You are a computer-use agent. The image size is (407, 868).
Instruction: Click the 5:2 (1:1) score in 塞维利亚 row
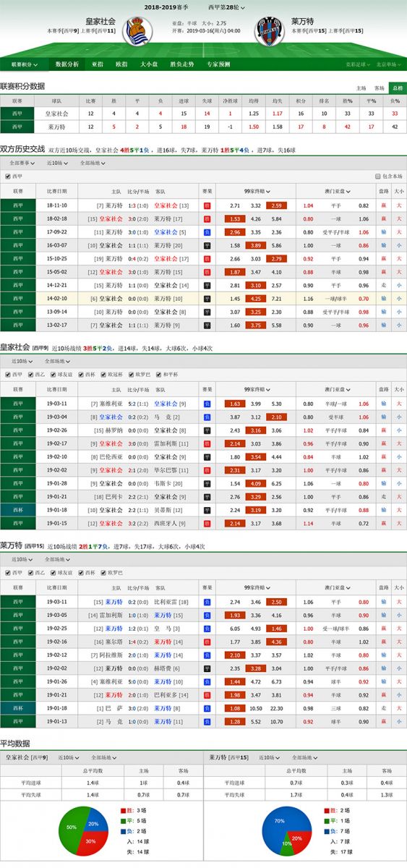pyautogui.click(x=139, y=404)
